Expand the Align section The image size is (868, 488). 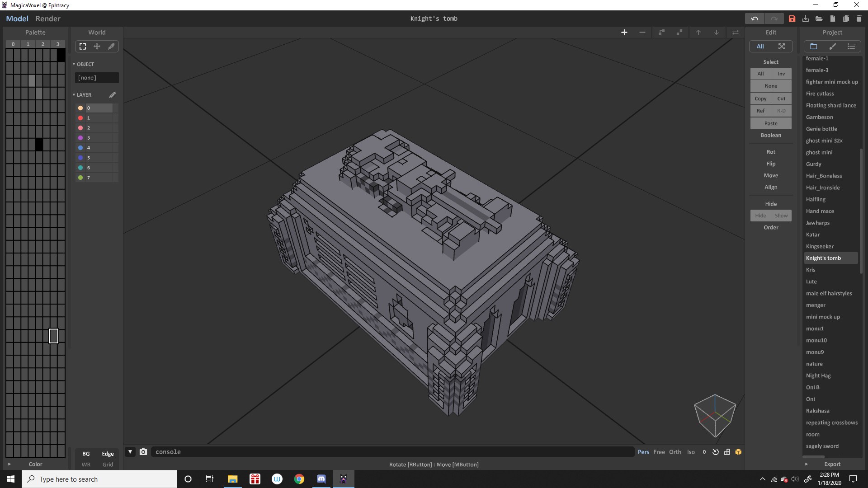pyautogui.click(x=771, y=187)
